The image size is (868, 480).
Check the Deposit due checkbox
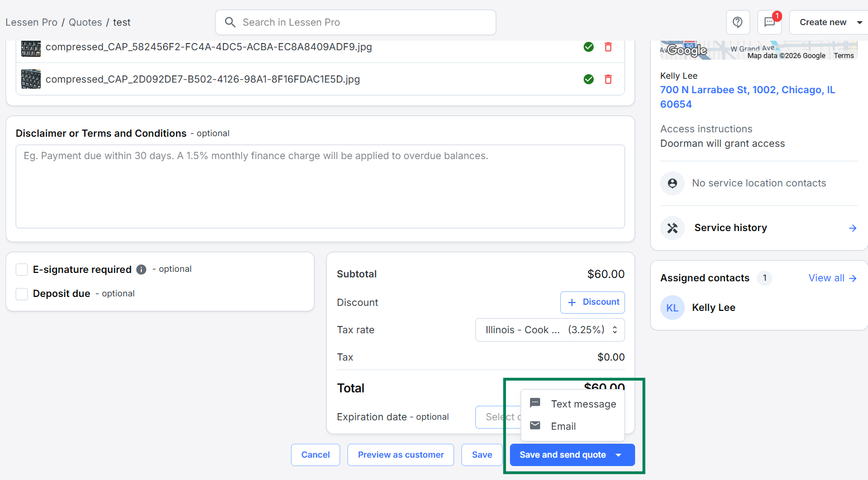point(22,294)
